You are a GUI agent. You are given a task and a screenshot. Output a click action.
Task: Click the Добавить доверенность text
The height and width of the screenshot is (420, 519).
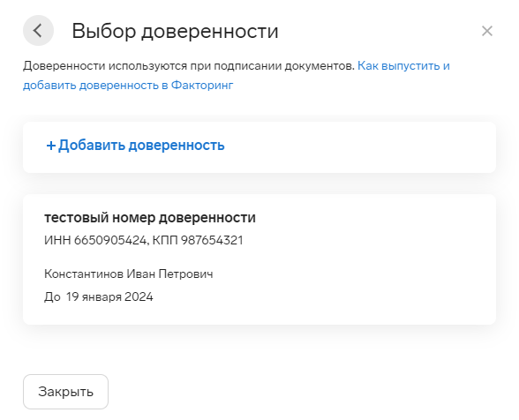point(141,145)
